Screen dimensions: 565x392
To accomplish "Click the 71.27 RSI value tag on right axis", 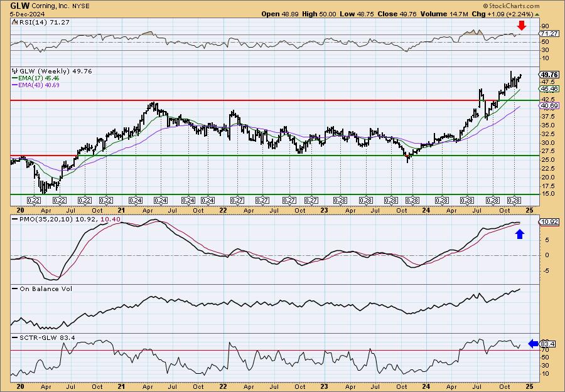I will (x=549, y=33).
